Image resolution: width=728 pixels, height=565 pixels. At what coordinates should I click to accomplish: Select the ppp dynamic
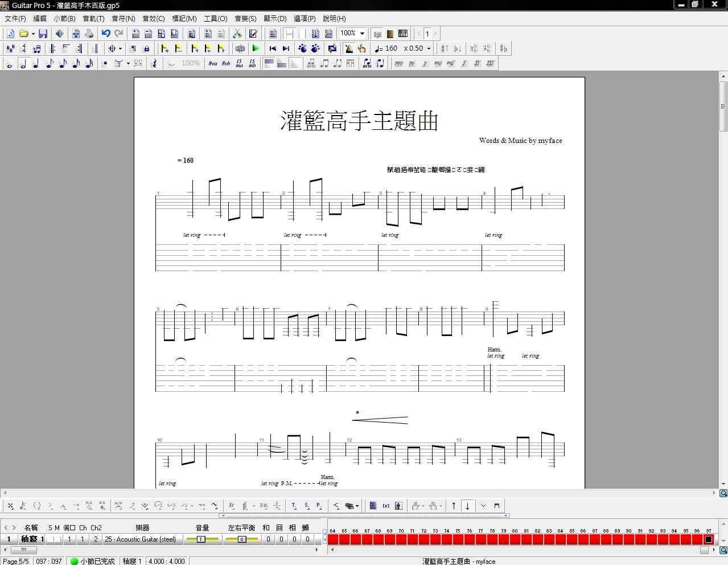[x=399, y=63]
